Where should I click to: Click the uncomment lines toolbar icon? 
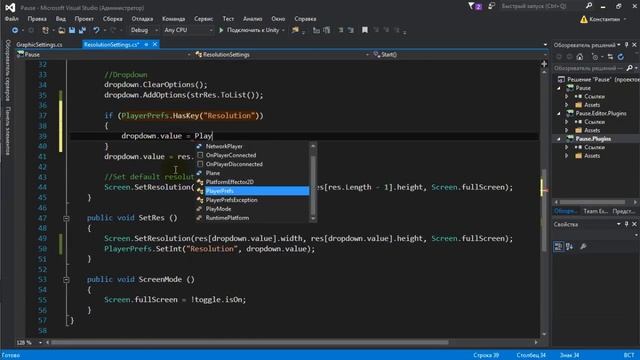(351, 30)
